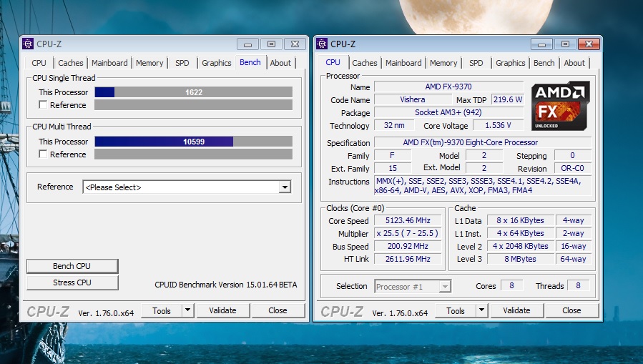Click the Code Name field 'Vishera'

[413, 99]
